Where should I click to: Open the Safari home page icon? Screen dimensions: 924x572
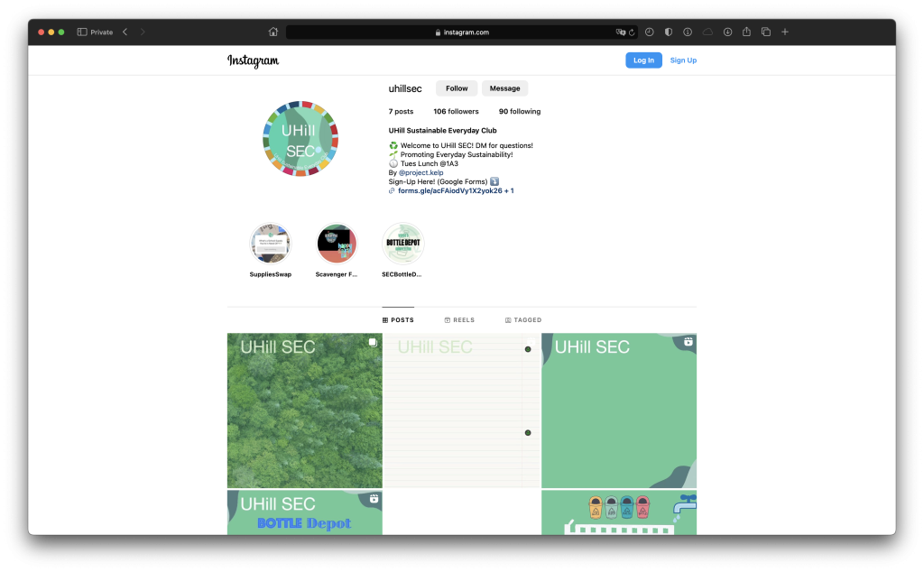[273, 32]
